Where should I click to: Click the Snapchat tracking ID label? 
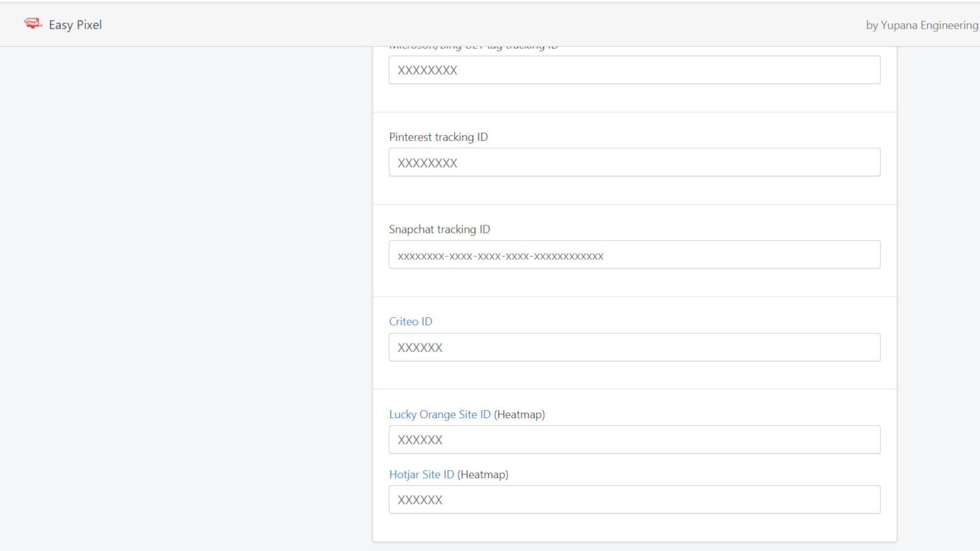tap(440, 230)
